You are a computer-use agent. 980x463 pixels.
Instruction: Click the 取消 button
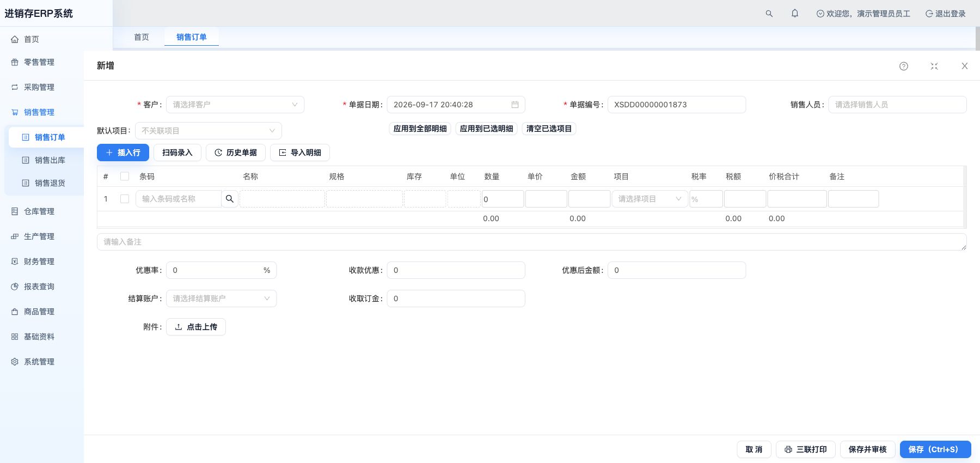click(x=754, y=449)
